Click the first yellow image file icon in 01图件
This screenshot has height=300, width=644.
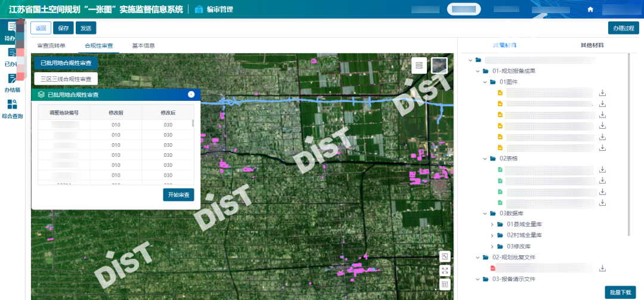(500, 93)
